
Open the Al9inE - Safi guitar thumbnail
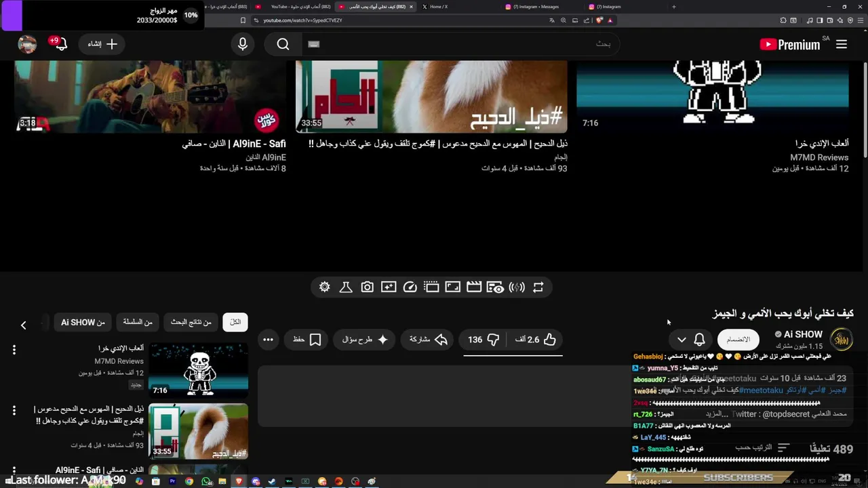149,96
